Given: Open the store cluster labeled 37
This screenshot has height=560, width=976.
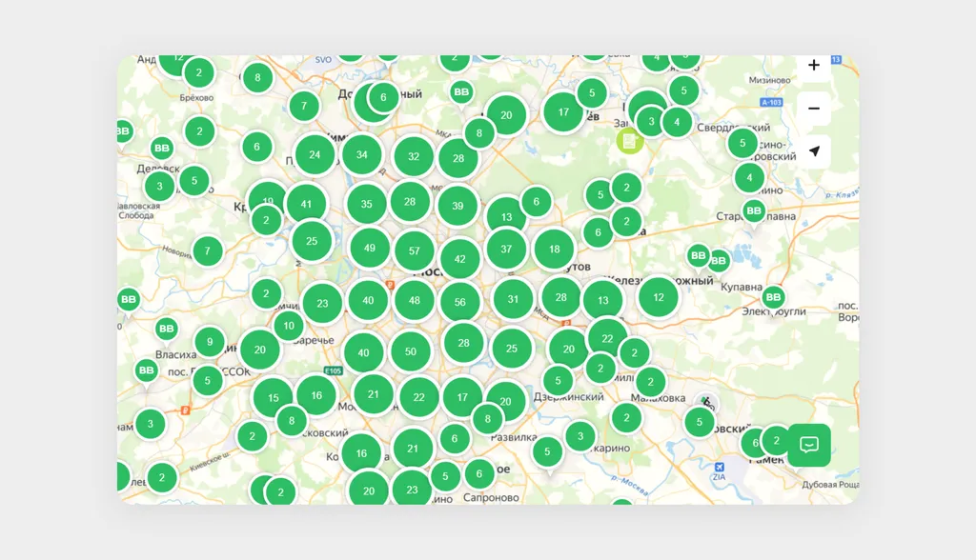Looking at the screenshot, I should pyautogui.click(x=506, y=249).
